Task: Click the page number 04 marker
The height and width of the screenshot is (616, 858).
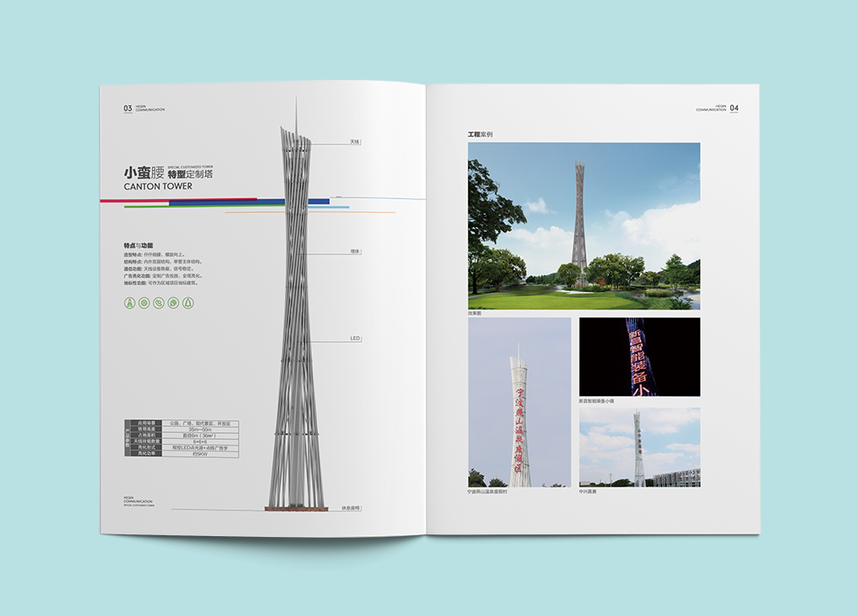Action: click(733, 109)
